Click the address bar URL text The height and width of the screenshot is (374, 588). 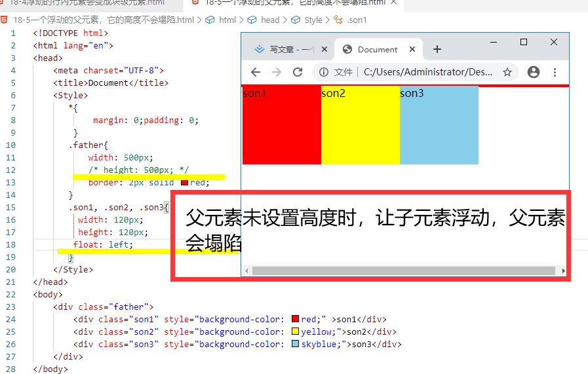coord(428,72)
